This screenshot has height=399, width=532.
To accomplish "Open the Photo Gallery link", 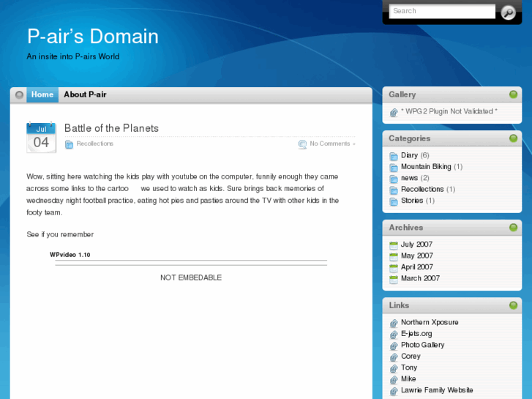I will point(422,345).
